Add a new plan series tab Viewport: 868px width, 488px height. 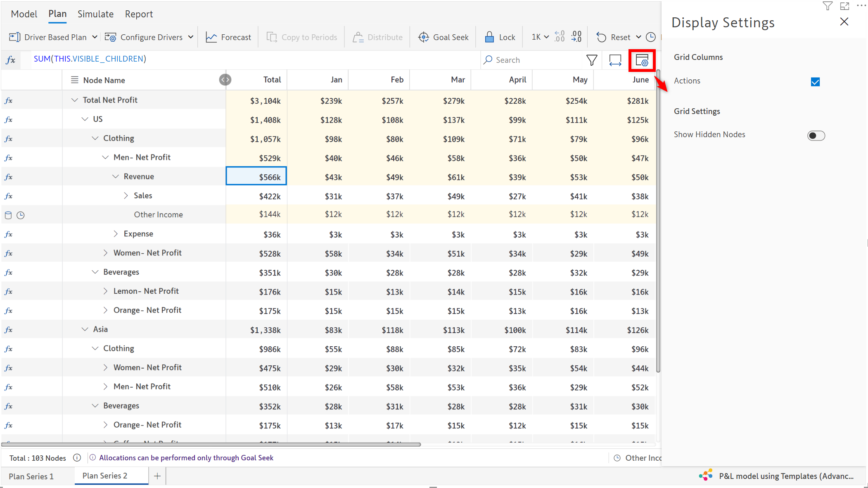[x=157, y=476]
